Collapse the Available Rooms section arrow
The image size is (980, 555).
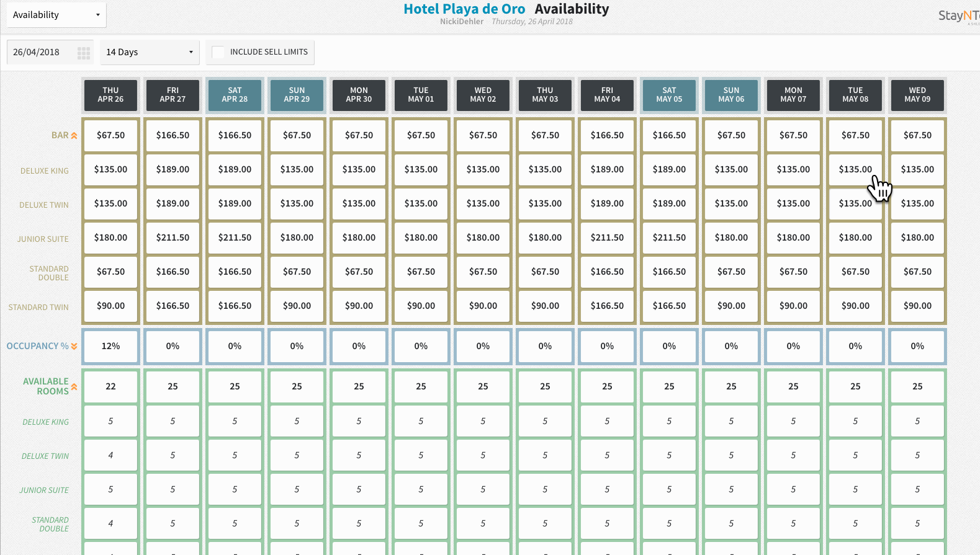click(74, 386)
